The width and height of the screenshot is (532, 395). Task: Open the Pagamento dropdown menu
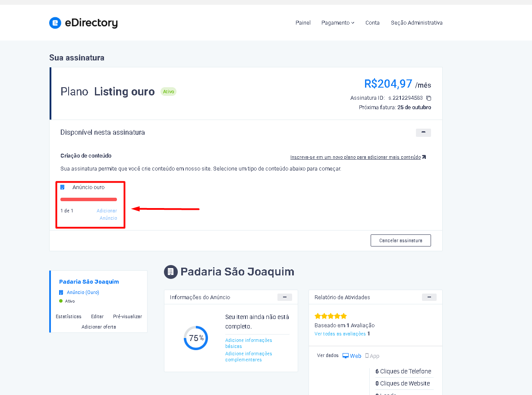click(338, 23)
